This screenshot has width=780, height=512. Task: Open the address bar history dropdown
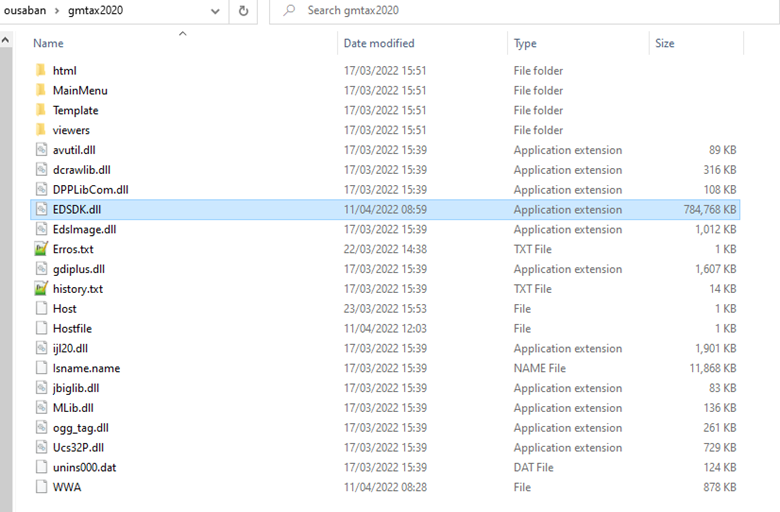tap(215, 11)
